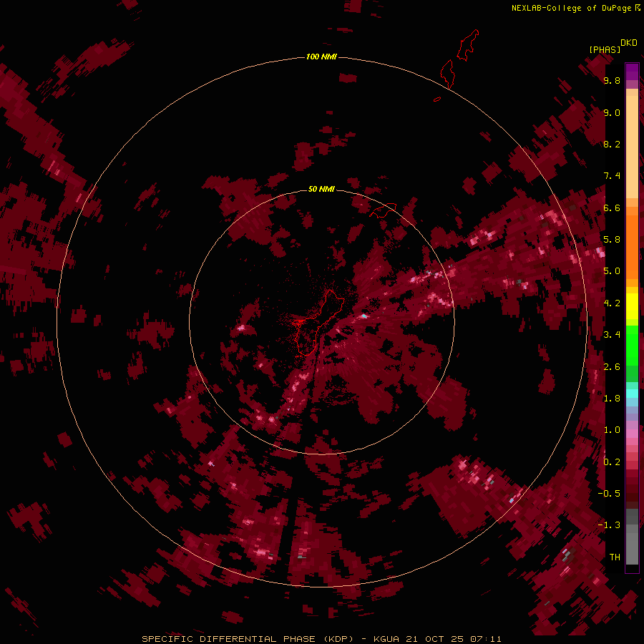Click the 2.6 scale value

tap(612, 367)
